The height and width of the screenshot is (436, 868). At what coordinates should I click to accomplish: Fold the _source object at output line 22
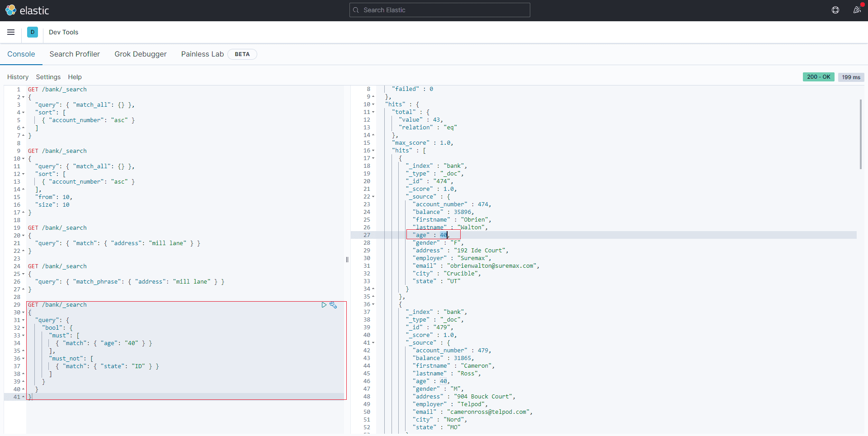tap(373, 197)
